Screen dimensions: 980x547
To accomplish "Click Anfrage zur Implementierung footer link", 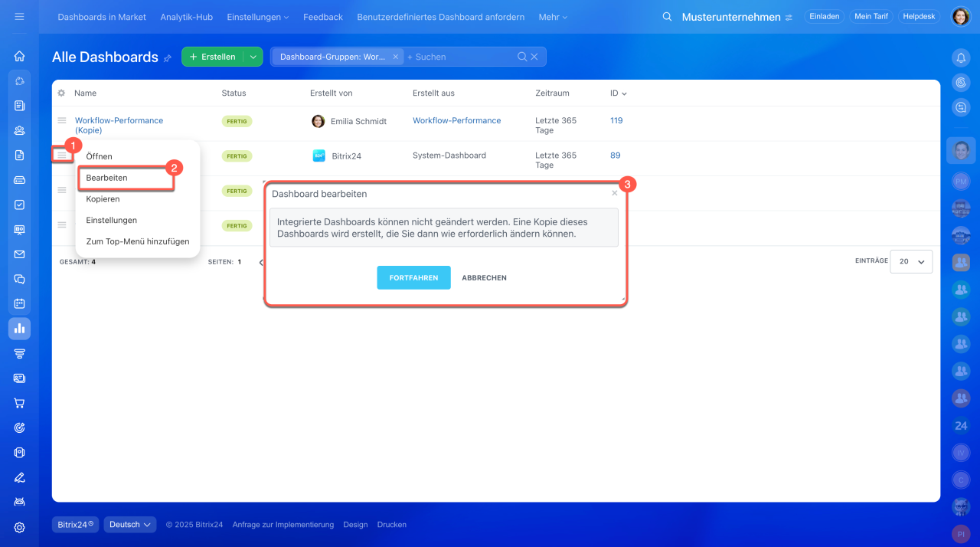I will pyautogui.click(x=283, y=525).
